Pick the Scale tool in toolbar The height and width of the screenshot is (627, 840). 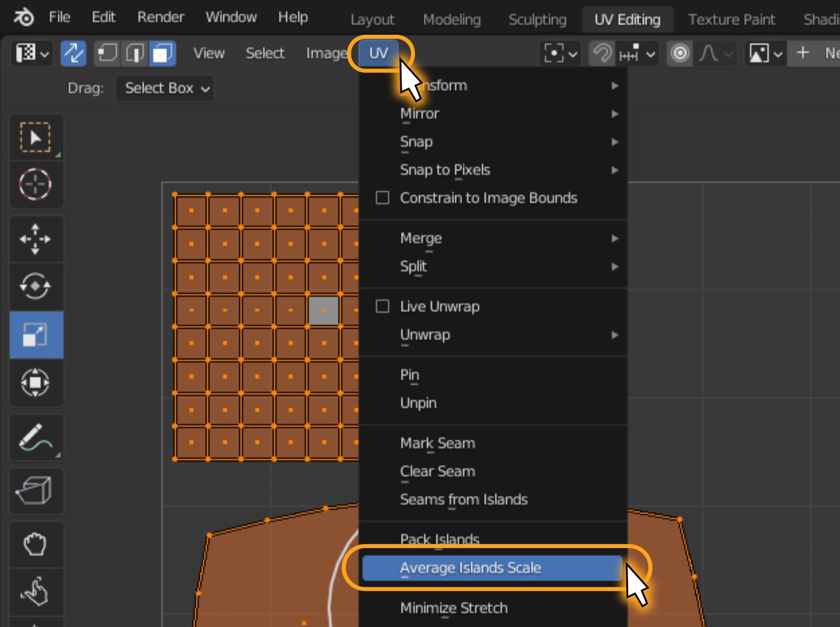point(36,334)
